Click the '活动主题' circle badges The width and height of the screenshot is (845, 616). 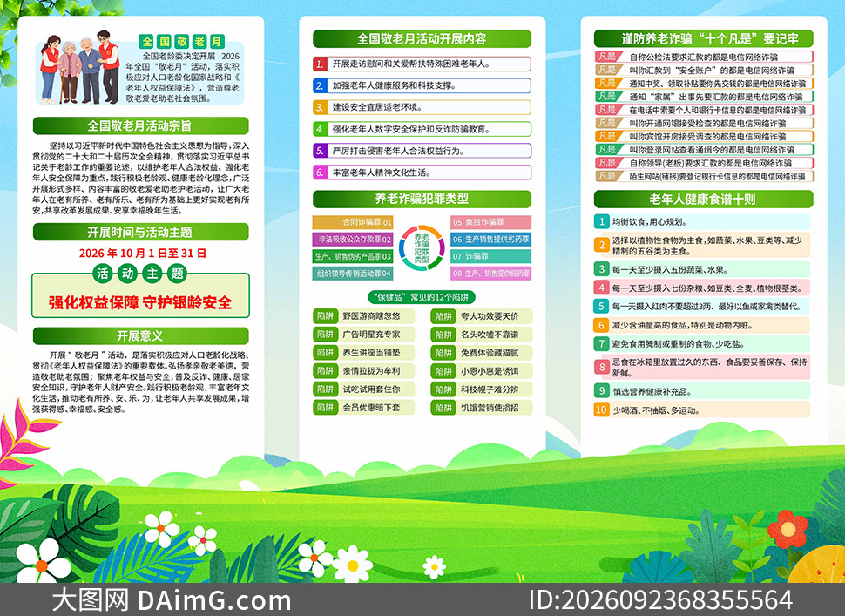click(x=140, y=274)
